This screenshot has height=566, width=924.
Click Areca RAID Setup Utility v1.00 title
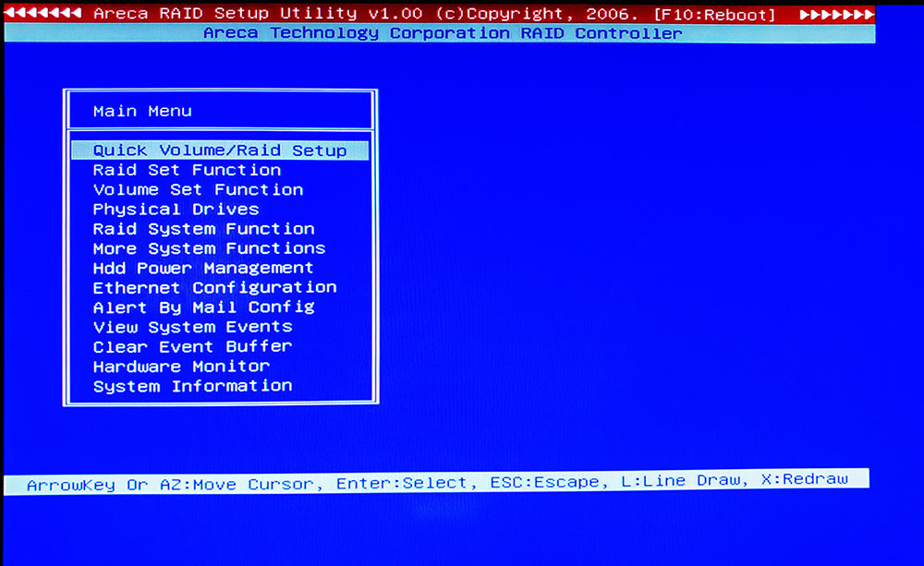pyautogui.click(x=258, y=14)
